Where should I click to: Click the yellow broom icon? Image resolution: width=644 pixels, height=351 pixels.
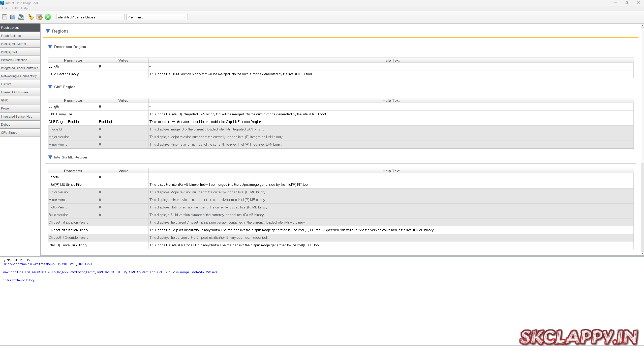(x=31, y=17)
